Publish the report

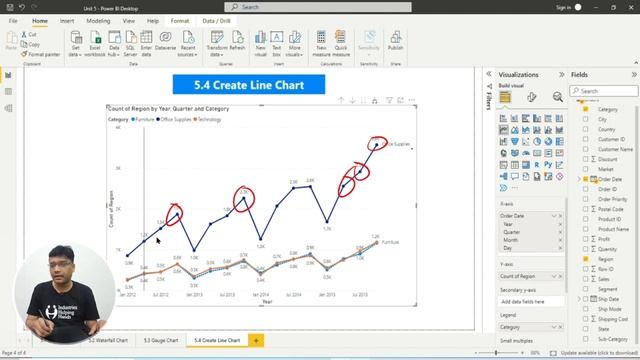pos(395,41)
